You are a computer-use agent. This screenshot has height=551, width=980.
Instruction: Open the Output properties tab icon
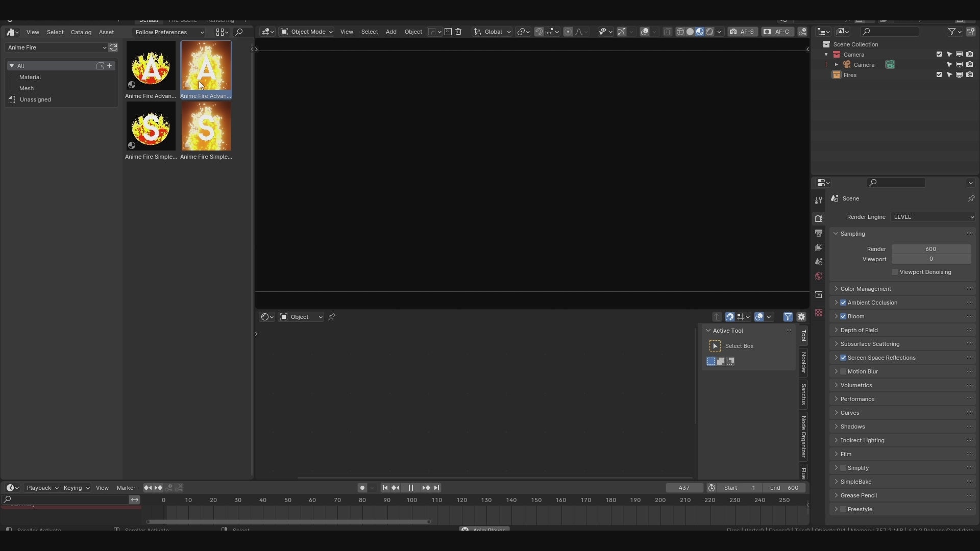819,233
